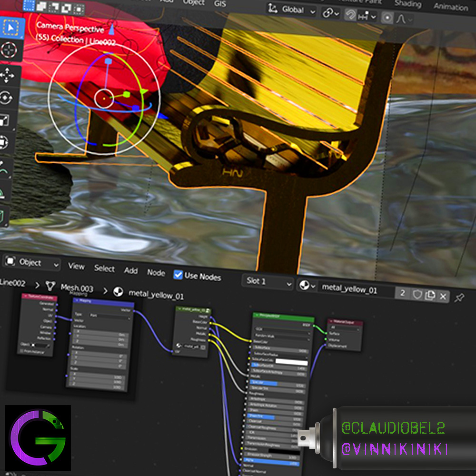Open the Node menu
476x476 pixels.
pyautogui.click(x=156, y=273)
